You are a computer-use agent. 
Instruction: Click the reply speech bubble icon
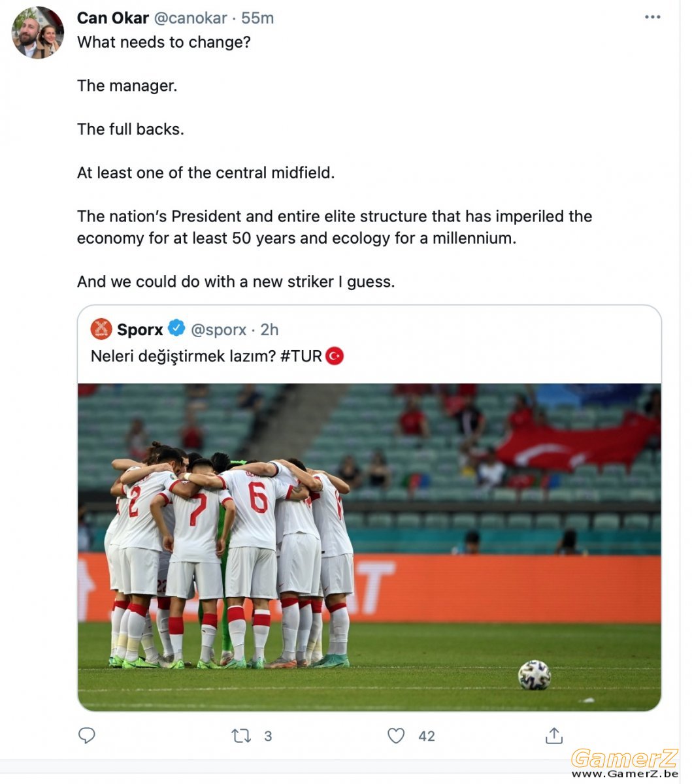[87, 736]
